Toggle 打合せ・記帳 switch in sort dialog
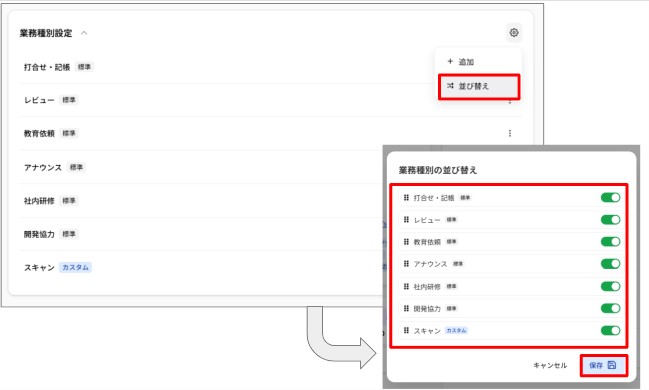649x390 pixels. (x=610, y=197)
